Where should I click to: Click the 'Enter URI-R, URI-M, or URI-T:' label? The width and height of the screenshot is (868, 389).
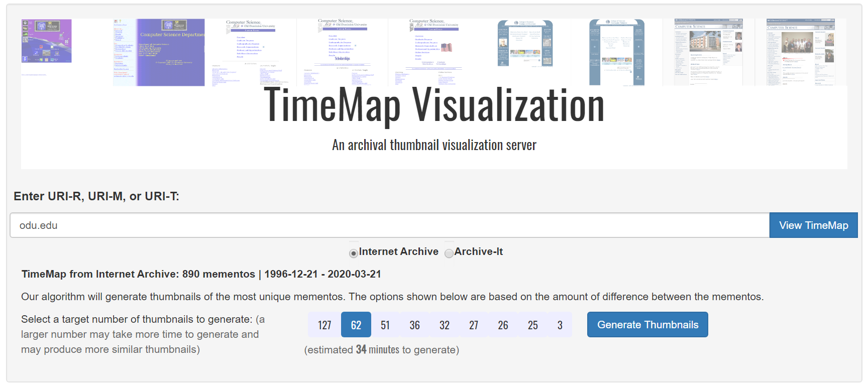tap(96, 196)
